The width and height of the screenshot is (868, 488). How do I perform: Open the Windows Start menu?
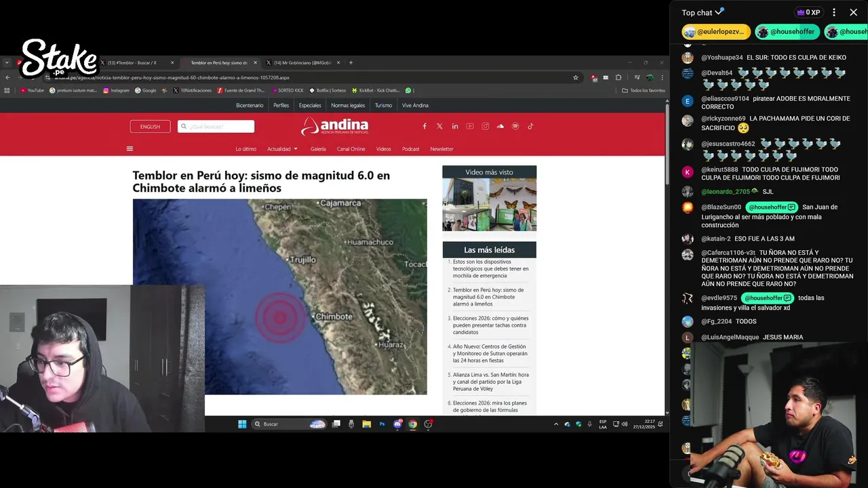pyautogui.click(x=242, y=424)
